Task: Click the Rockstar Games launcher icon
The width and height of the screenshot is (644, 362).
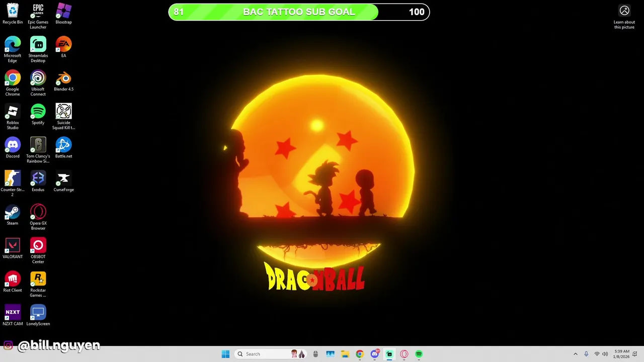Action: [x=38, y=284]
